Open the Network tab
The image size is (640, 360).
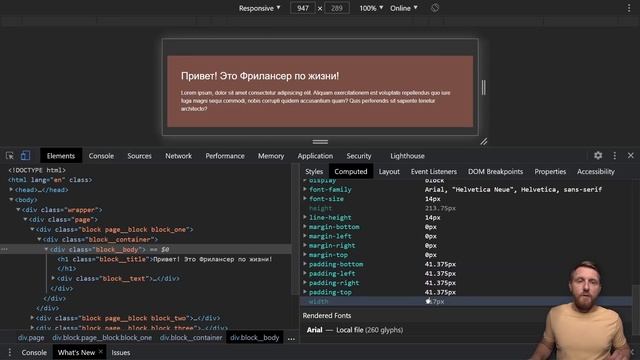tap(178, 156)
